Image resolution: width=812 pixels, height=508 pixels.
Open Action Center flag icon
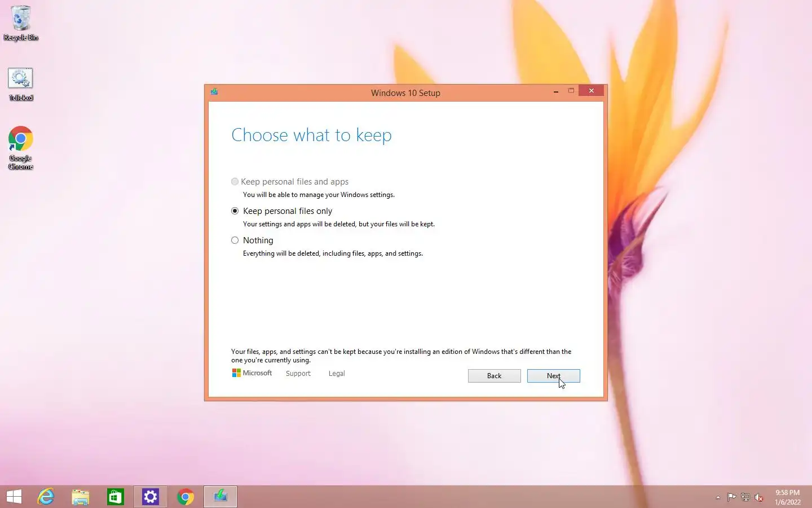coord(731,497)
